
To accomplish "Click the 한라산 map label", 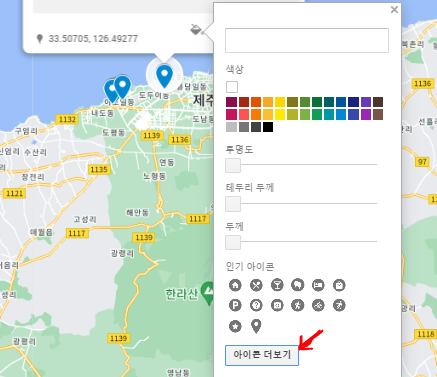I will pyautogui.click(x=182, y=294).
